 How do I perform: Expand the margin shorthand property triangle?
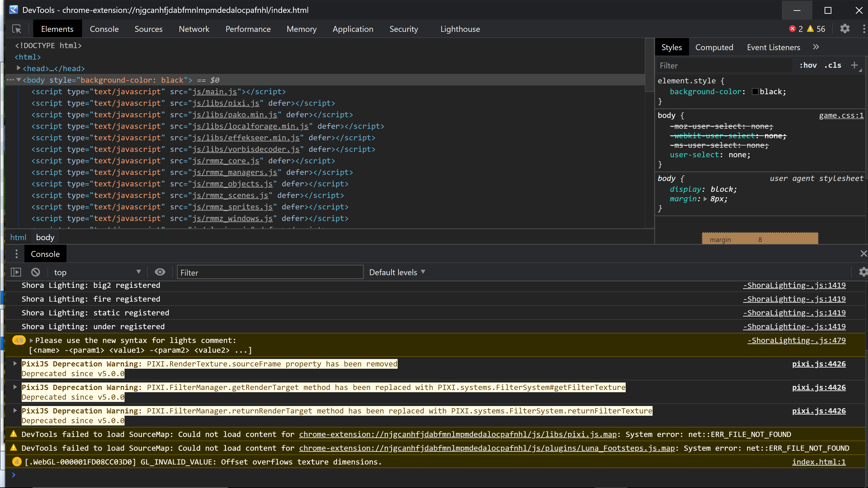705,199
